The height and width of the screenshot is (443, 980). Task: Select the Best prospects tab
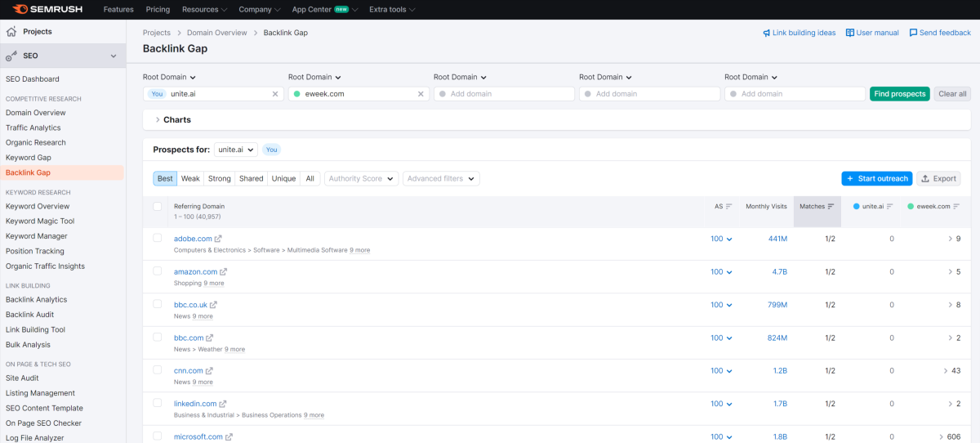[x=165, y=178]
